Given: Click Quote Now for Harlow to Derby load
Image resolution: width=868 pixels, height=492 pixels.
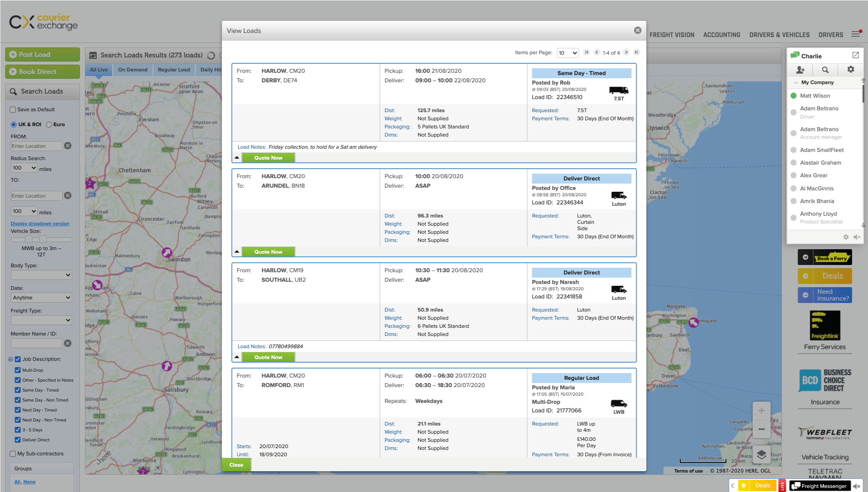Looking at the screenshot, I should pos(268,158).
